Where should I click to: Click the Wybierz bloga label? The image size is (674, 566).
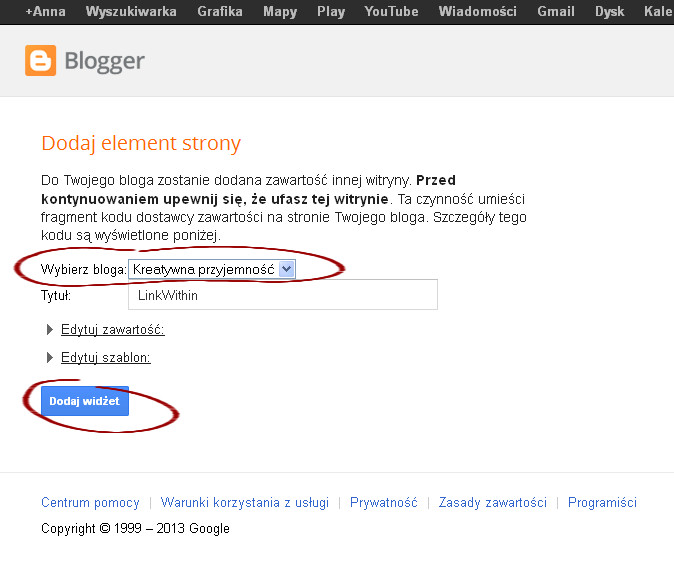pyautogui.click(x=84, y=269)
